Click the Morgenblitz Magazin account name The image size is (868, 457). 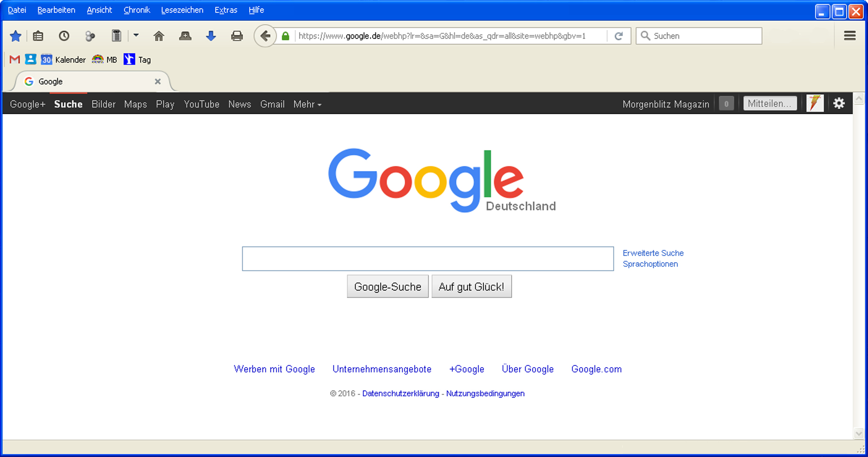[666, 104]
